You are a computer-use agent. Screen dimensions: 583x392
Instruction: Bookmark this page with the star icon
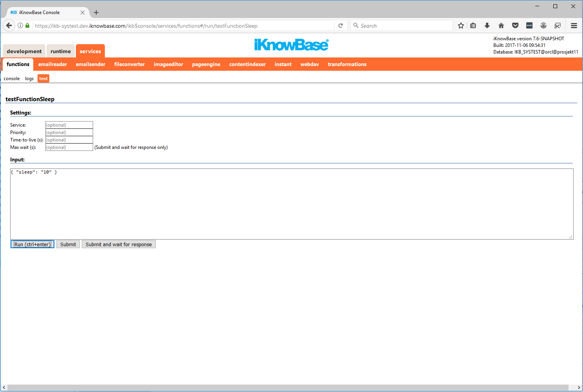click(461, 26)
